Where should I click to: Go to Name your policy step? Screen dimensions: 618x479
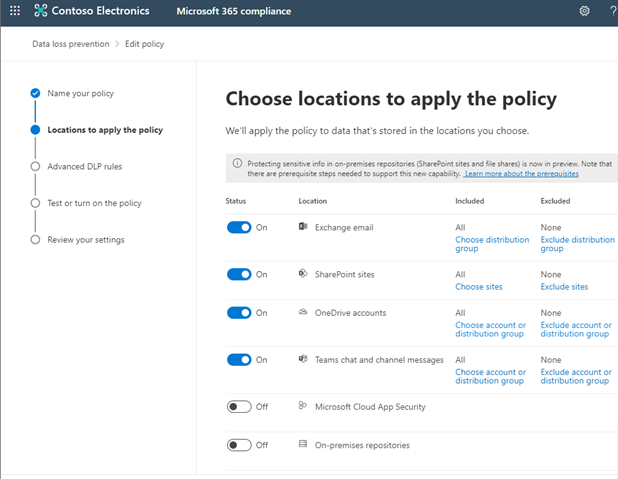tap(80, 93)
